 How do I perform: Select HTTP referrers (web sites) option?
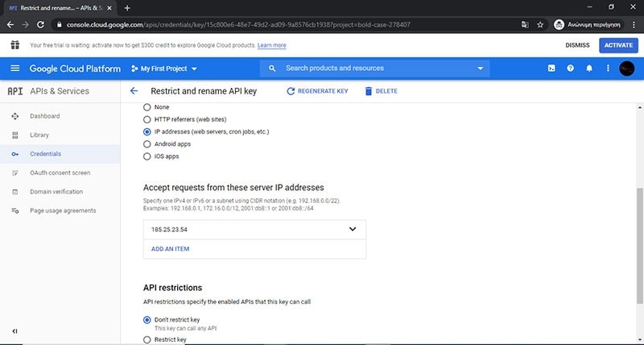(x=147, y=119)
